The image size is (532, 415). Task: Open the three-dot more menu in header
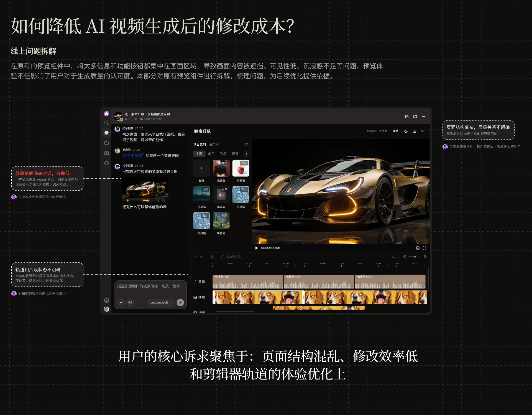[423, 117]
